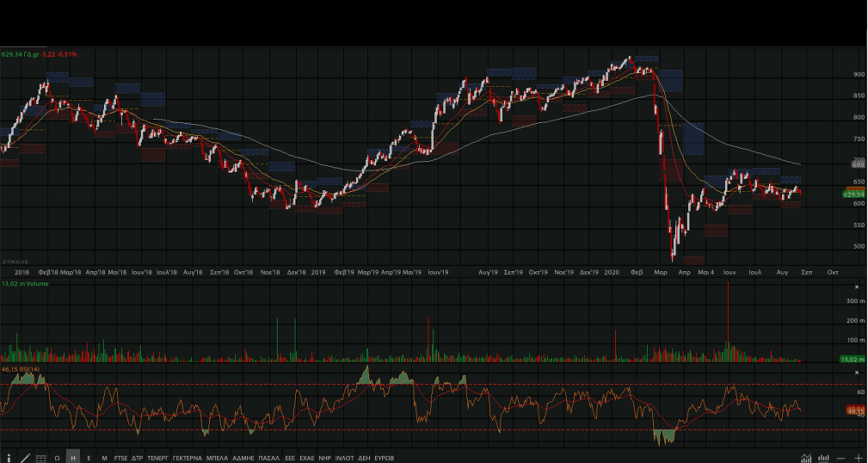Switch to the E weekly timeframe

point(89,458)
